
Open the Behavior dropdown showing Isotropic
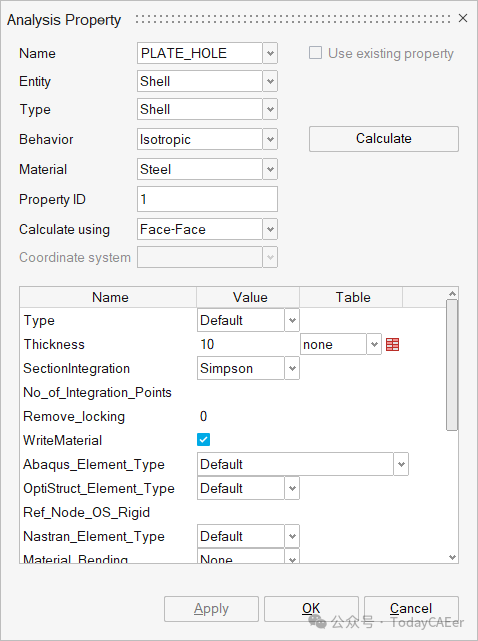pos(270,139)
